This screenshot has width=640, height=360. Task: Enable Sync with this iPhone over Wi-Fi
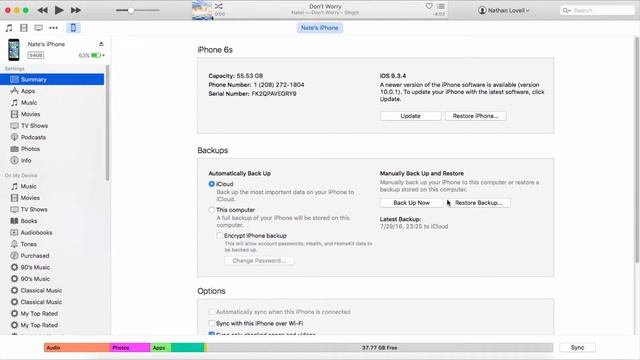211,323
